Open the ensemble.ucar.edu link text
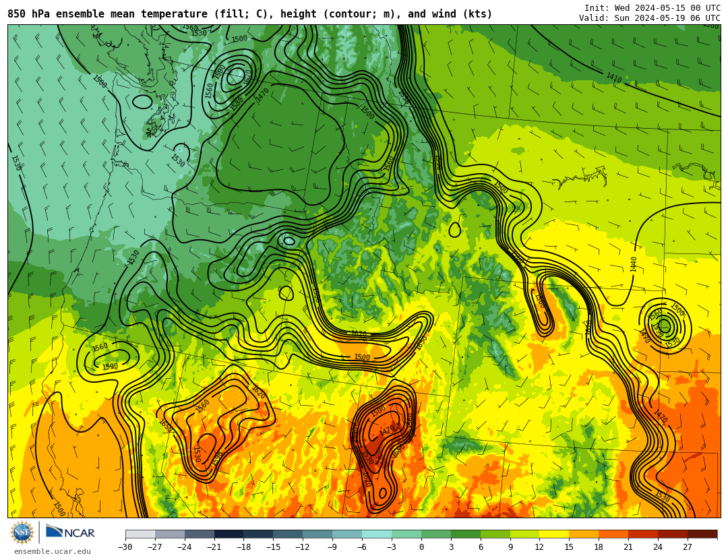The width and height of the screenshot is (728, 560). coord(53,552)
